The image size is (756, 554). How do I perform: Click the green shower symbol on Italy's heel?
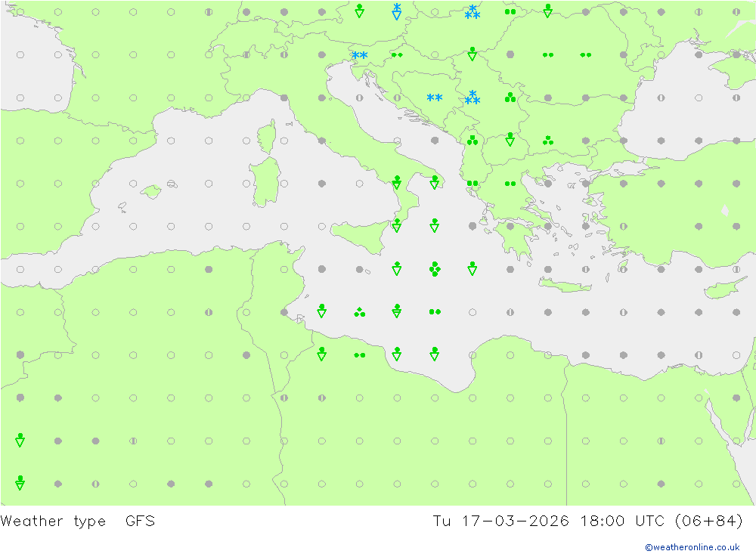[435, 182]
